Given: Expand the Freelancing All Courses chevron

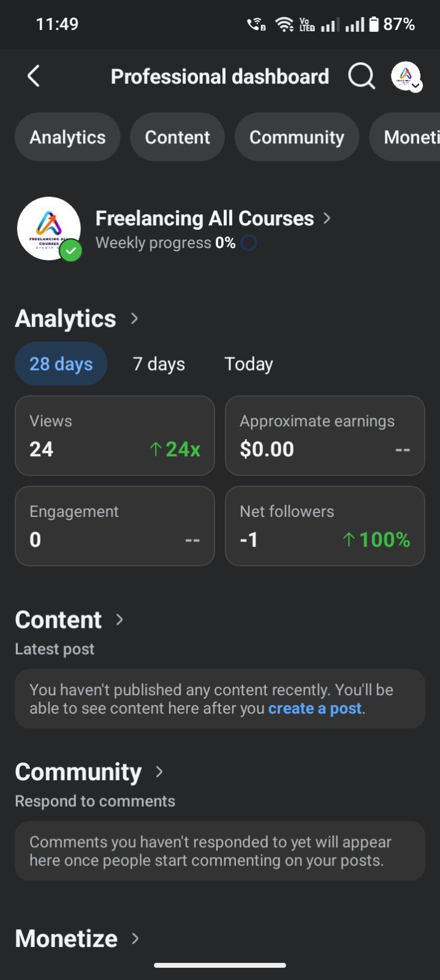Looking at the screenshot, I should click(x=327, y=218).
